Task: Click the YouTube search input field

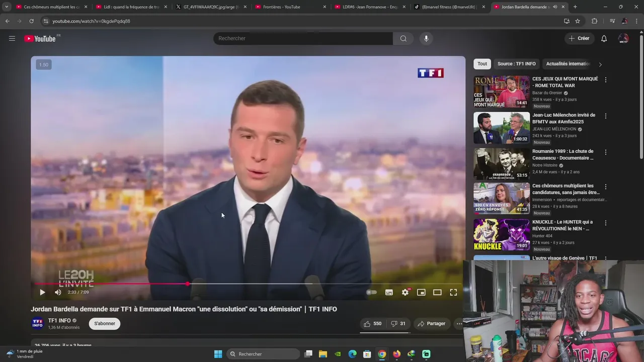Action: point(303,38)
